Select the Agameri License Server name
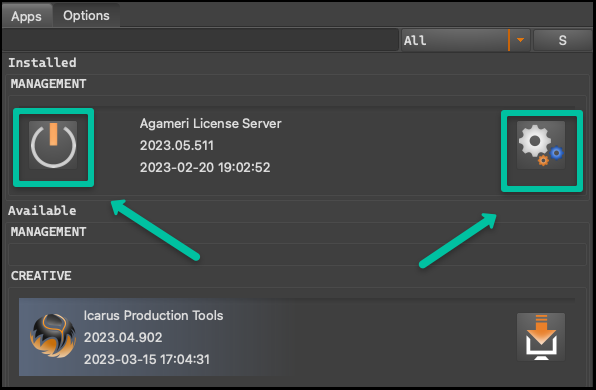The height and width of the screenshot is (390, 596). click(x=211, y=124)
